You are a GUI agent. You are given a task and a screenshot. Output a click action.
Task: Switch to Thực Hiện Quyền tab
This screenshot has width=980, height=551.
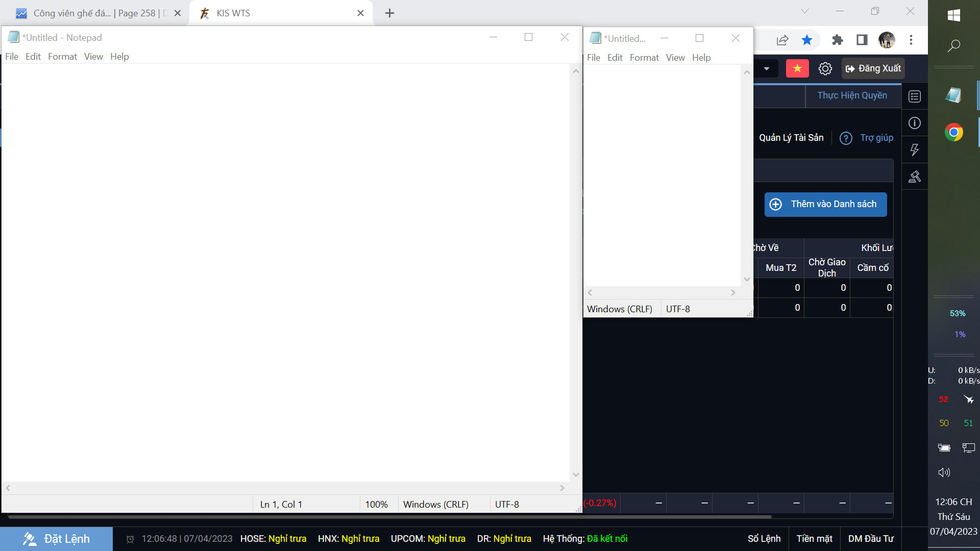(x=852, y=95)
